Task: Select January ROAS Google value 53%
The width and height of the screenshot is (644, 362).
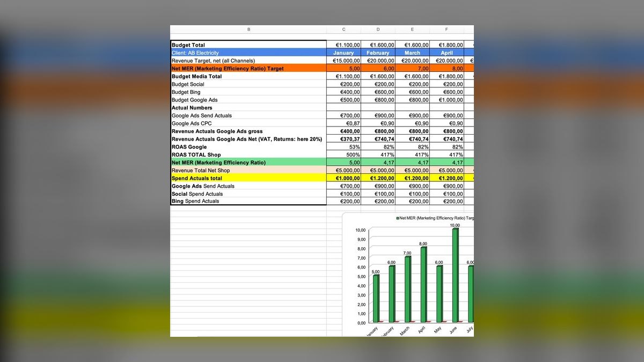Action: (343, 146)
